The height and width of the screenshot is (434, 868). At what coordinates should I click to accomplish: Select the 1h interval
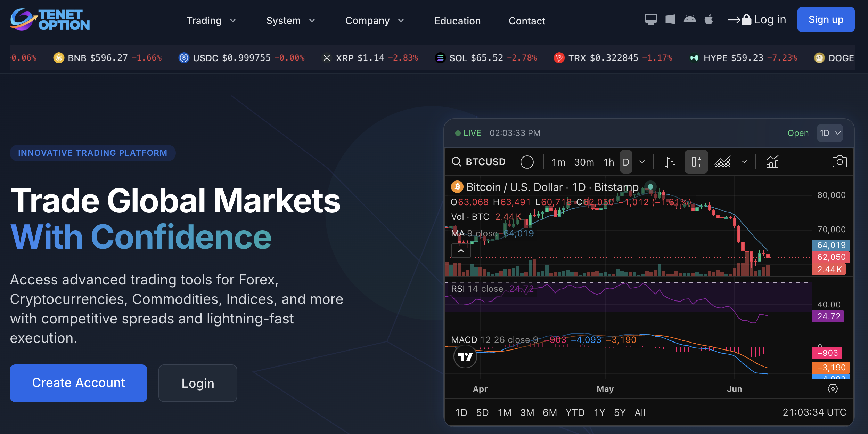coord(609,162)
